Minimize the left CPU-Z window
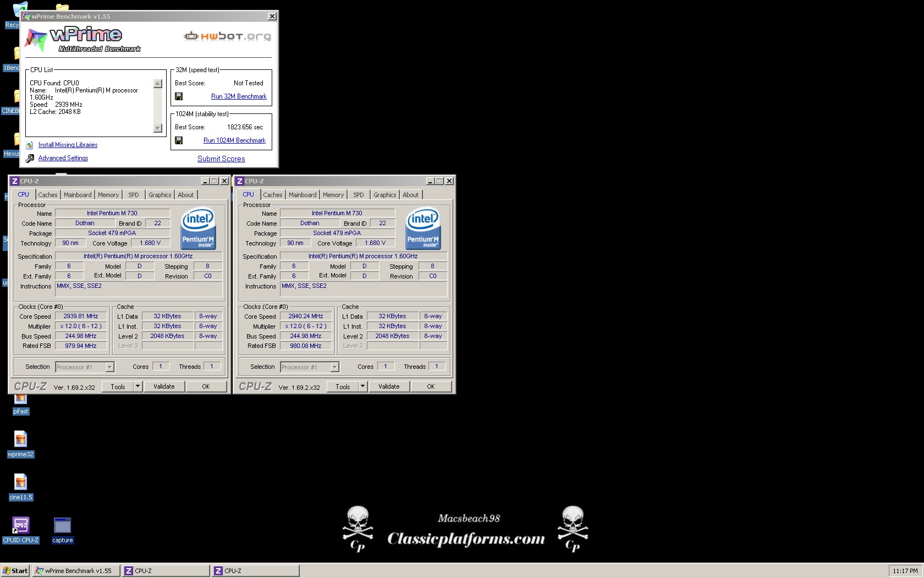924x578 pixels. (x=205, y=181)
